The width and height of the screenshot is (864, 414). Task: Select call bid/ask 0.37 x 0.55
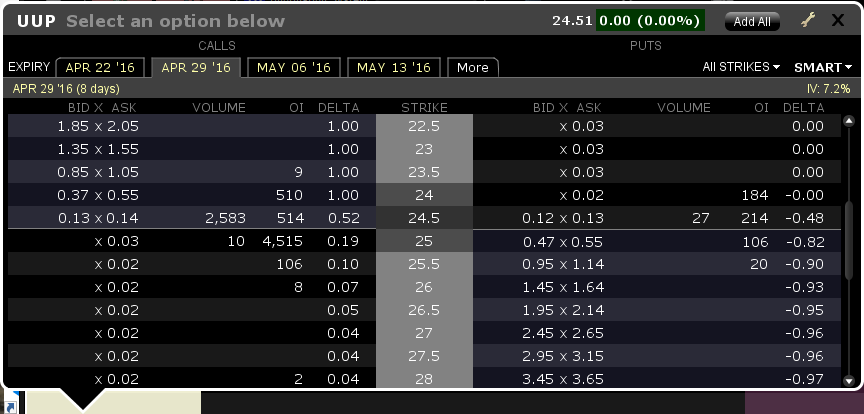click(x=98, y=195)
